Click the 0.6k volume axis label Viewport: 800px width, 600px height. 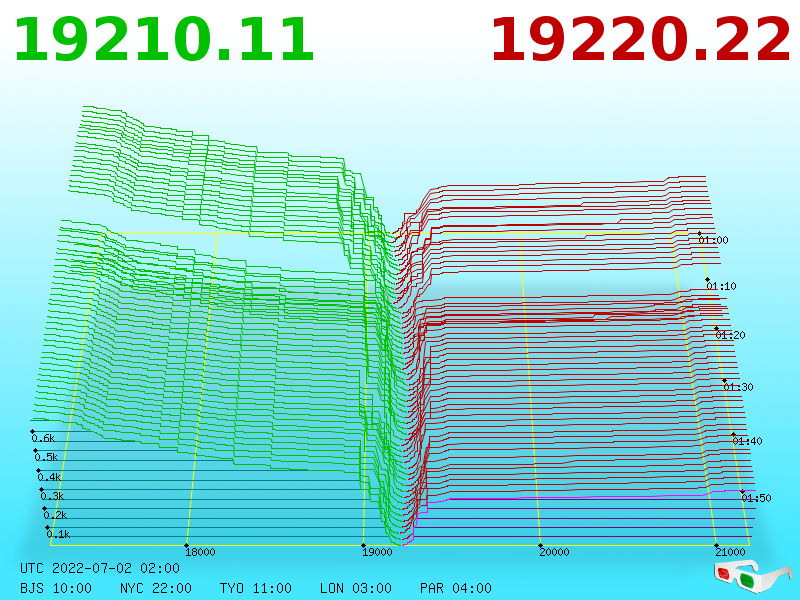(x=43, y=438)
